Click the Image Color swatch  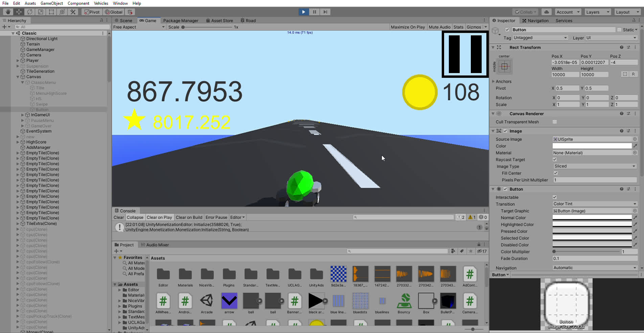click(x=592, y=146)
